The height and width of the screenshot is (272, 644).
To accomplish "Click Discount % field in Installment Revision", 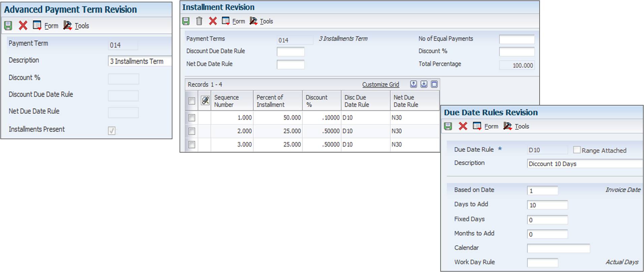I will pyautogui.click(x=517, y=52).
